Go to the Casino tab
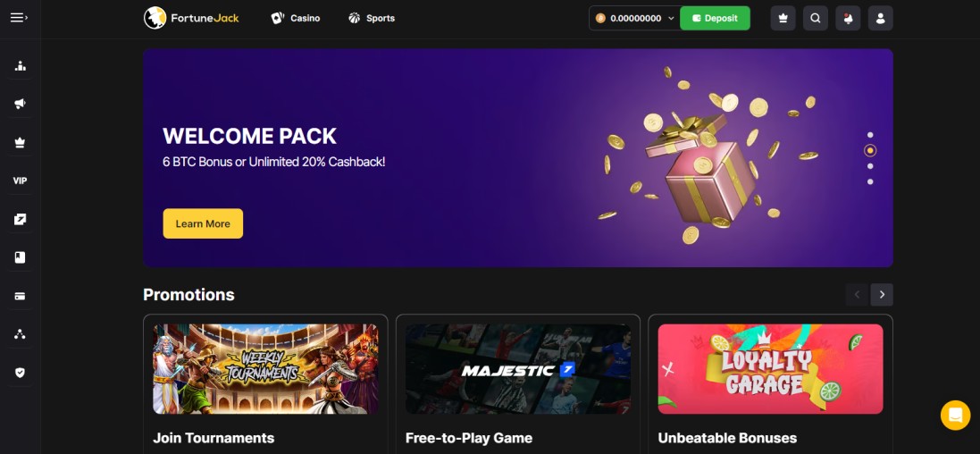 (x=295, y=18)
